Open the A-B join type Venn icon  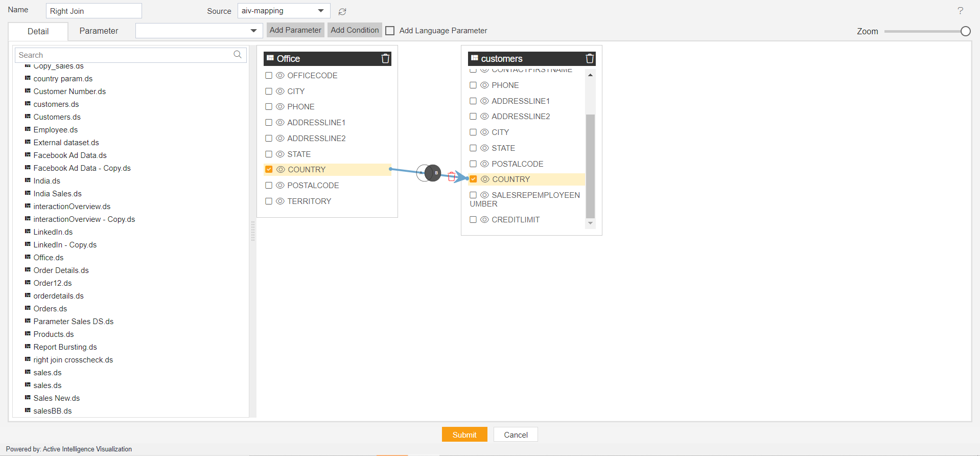(x=429, y=173)
